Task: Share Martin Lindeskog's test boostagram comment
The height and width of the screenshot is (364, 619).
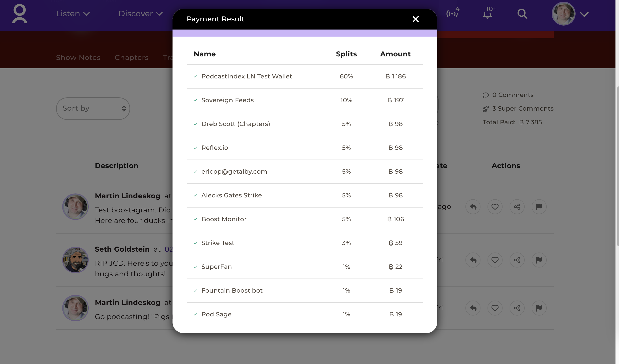Action: [517, 207]
